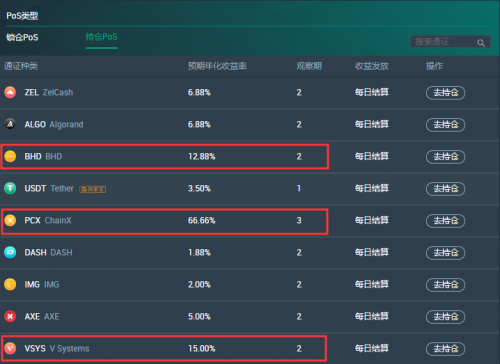Click the orange BHD coin icon

point(10,156)
